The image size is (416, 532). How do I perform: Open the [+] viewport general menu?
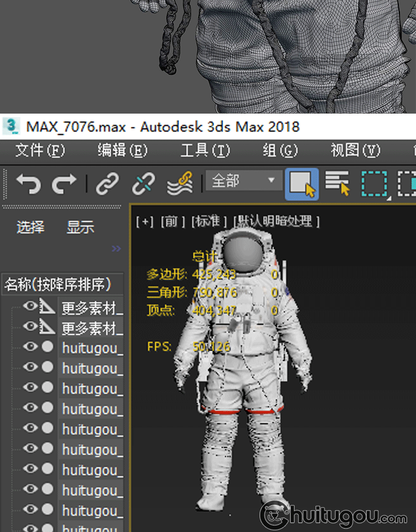click(145, 222)
